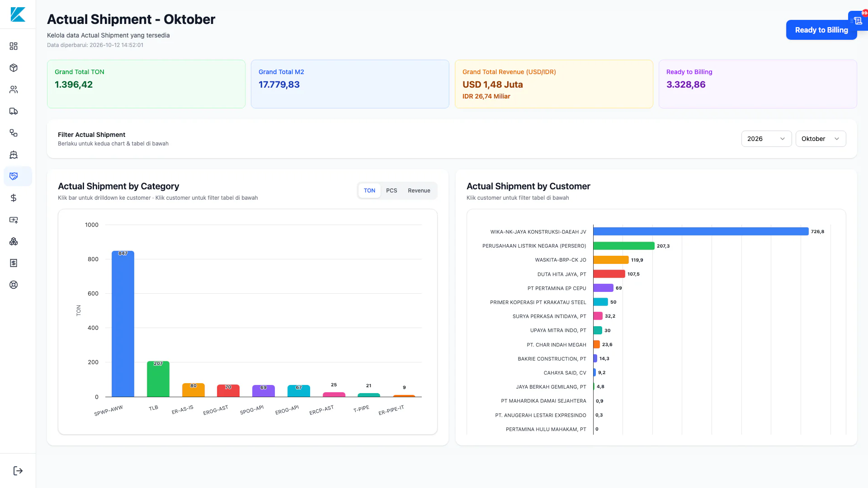This screenshot has width=868, height=488.
Task: Click the purple SPOG-API bar
Action: (264, 391)
